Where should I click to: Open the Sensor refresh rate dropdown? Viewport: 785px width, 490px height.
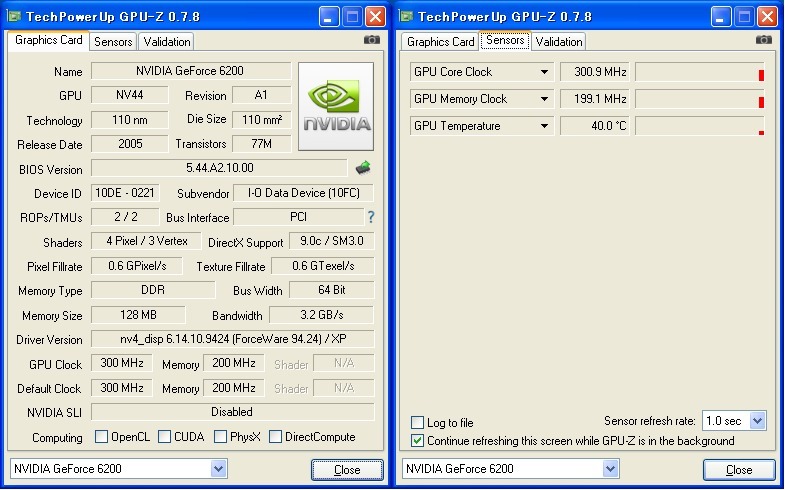757,421
